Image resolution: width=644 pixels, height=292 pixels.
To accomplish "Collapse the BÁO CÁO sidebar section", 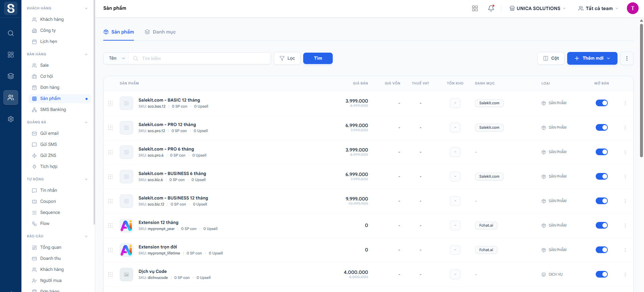I will (x=86, y=236).
